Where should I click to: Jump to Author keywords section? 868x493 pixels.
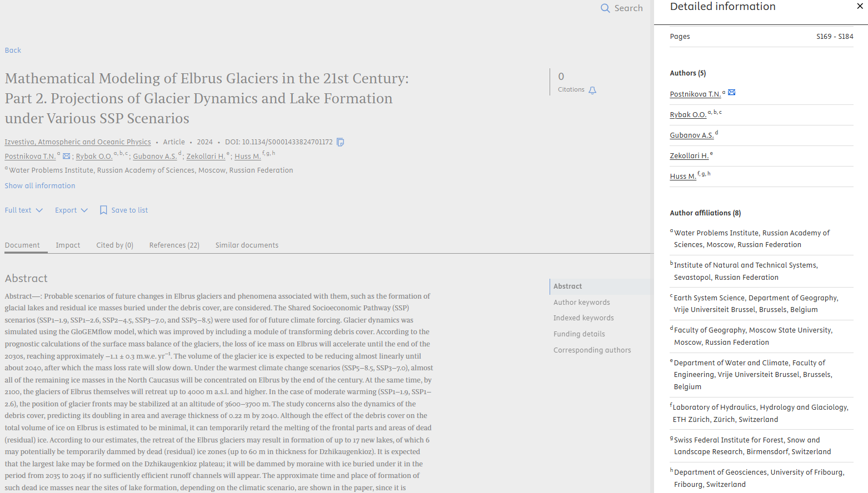pos(581,303)
